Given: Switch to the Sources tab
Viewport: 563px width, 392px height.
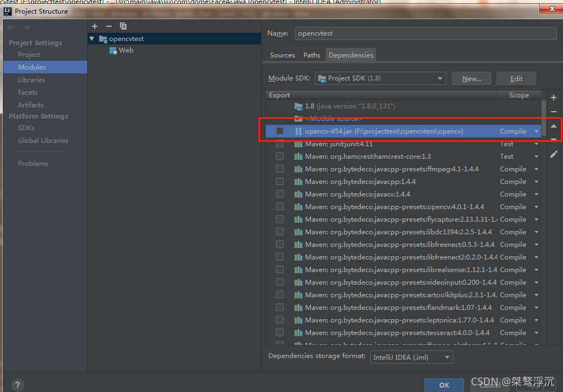Looking at the screenshot, I should pyautogui.click(x=282, y=55).
